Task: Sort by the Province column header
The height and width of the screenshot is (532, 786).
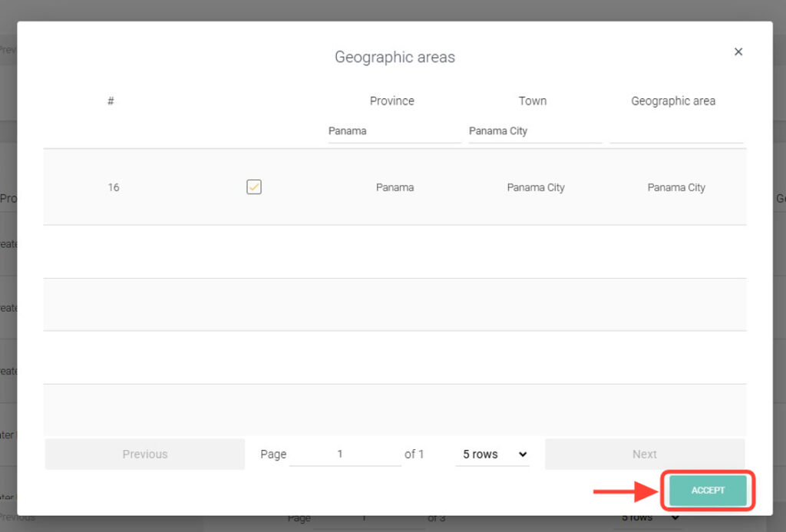Action: coord(391,101)
